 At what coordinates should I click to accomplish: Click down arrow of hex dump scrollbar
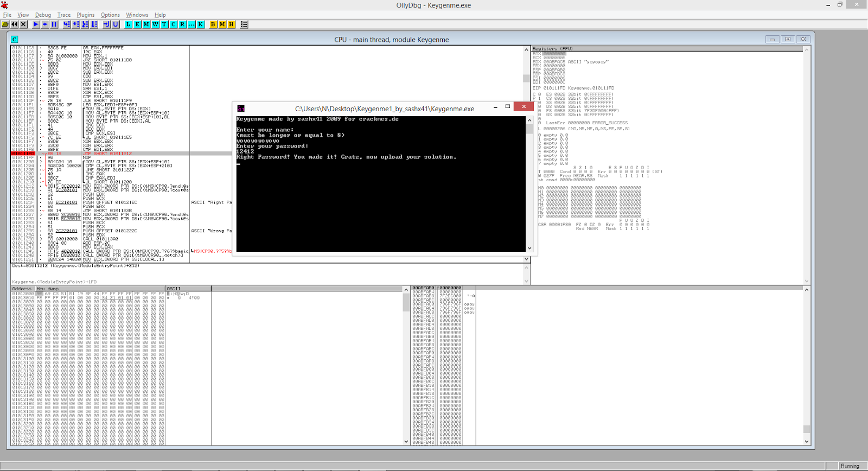406,442
